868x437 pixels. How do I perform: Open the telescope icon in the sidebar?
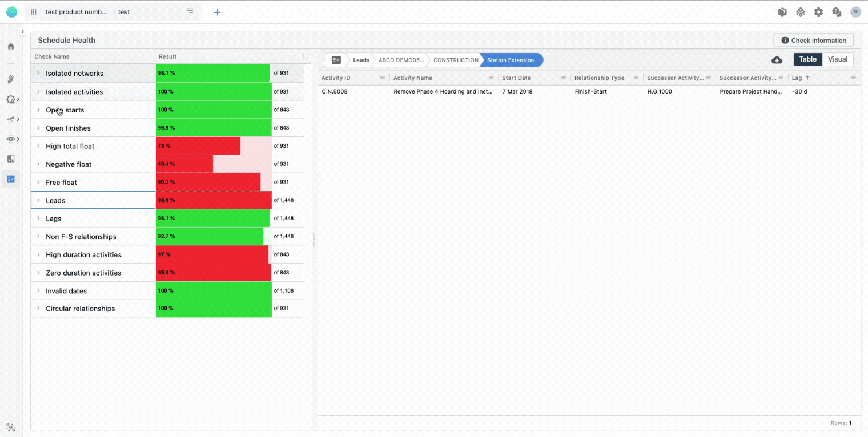click(10, 119)
